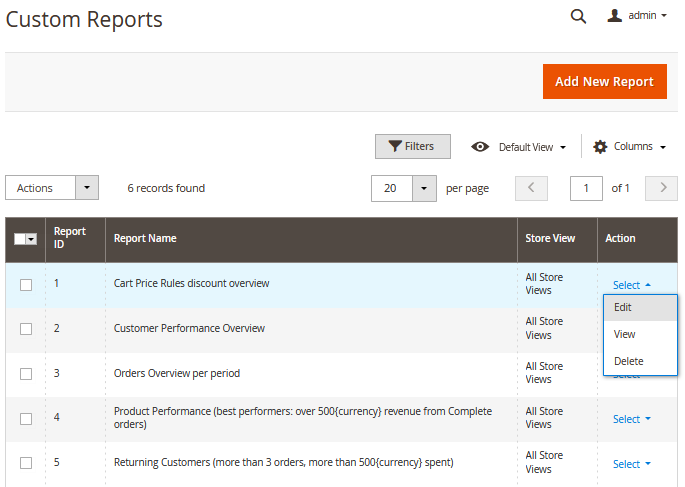
Task: Expand the Actions bulk dropdown
Action: pos(88,188)
